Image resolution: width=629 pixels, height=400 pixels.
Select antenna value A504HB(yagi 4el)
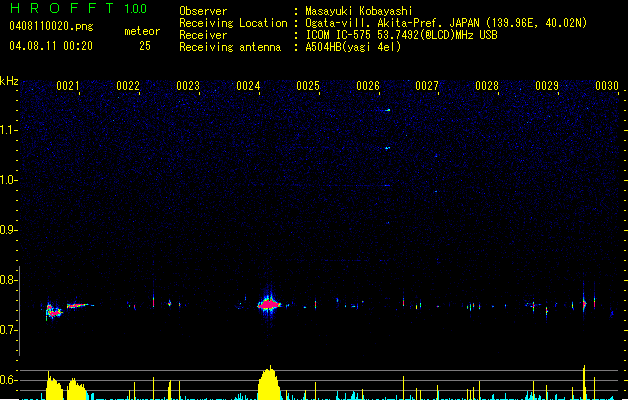(x=353, y=47)
